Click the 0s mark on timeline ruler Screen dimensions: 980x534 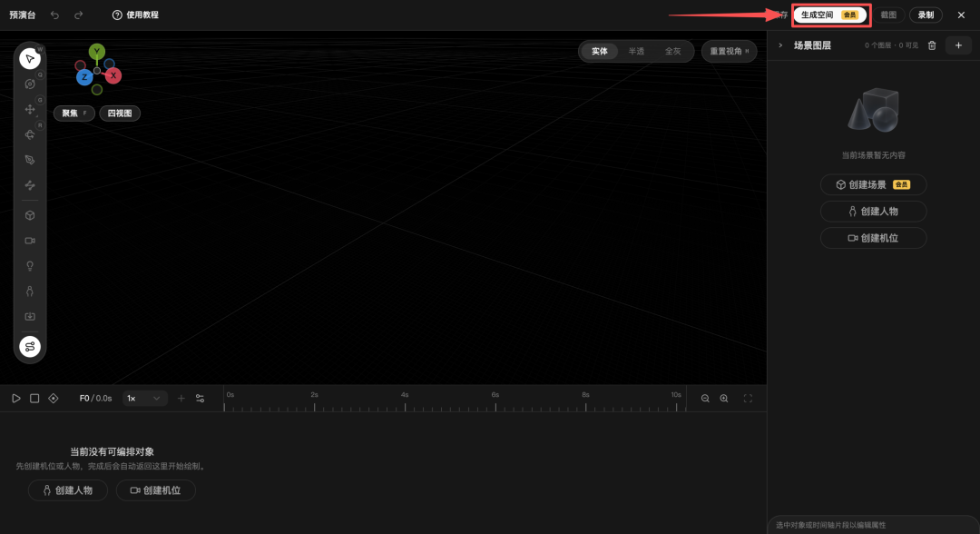(x=230, y=394)
